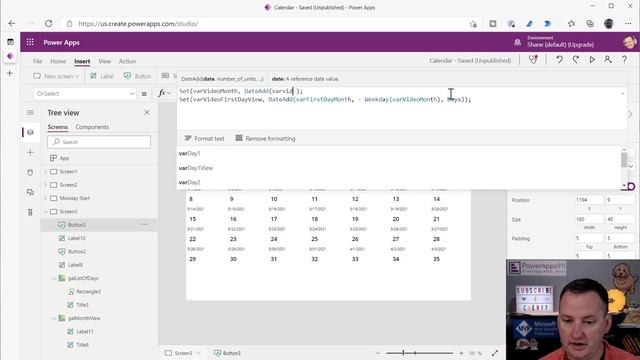Expand Screen2 in tree view
The width and height of the screenshot is (640, 360).
(x=45, y=185)
